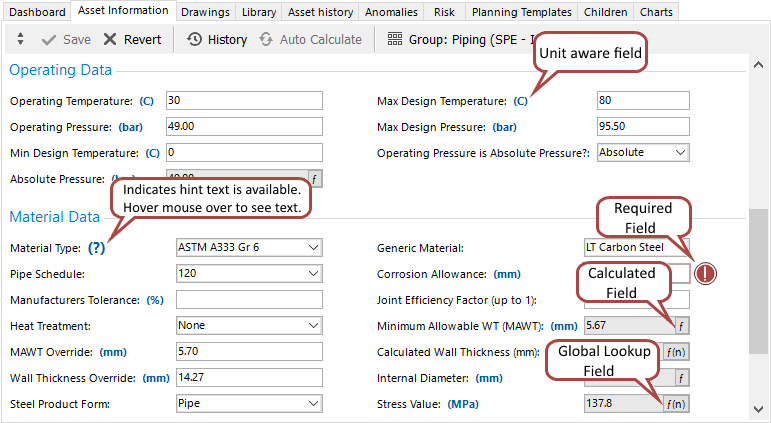The width and height of the screenshot is (771, 423).
Task: Switch to the Drawings tab
Action: 206,12
